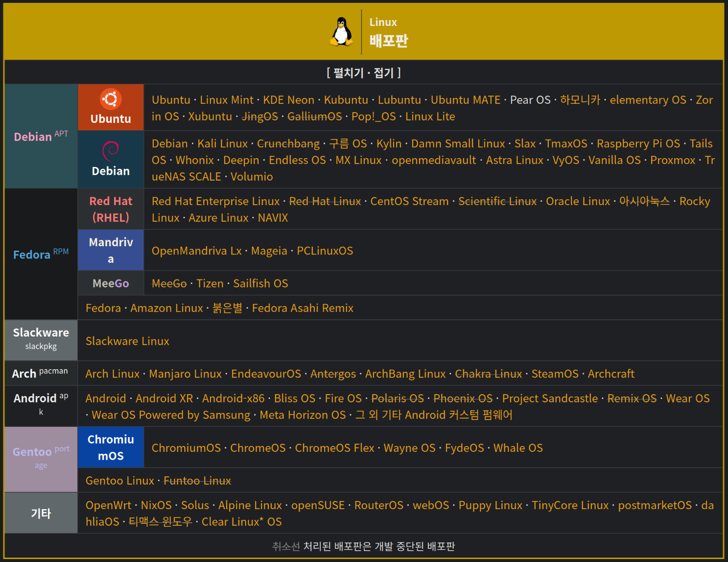Viewport: 728px width, 562px height.
Task: Open the Whale OS link
Action: pyautogui.click(x=518, y=448)
